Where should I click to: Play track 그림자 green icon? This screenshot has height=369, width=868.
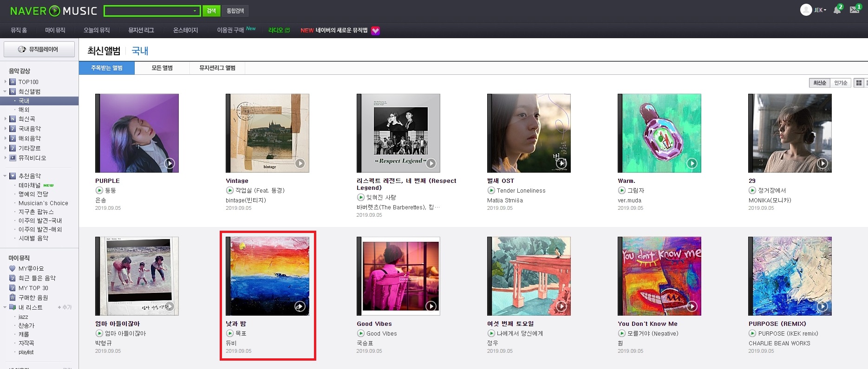(621, 190)
